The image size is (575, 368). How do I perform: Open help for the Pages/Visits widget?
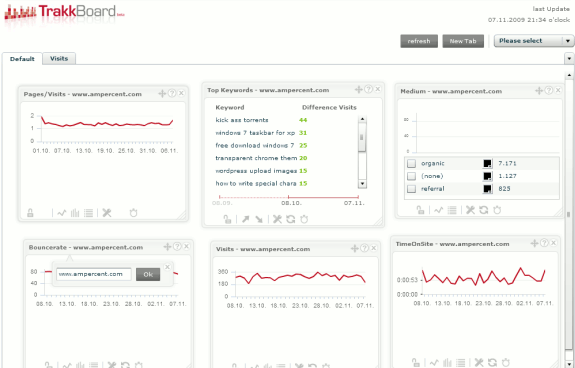point(172,93)
